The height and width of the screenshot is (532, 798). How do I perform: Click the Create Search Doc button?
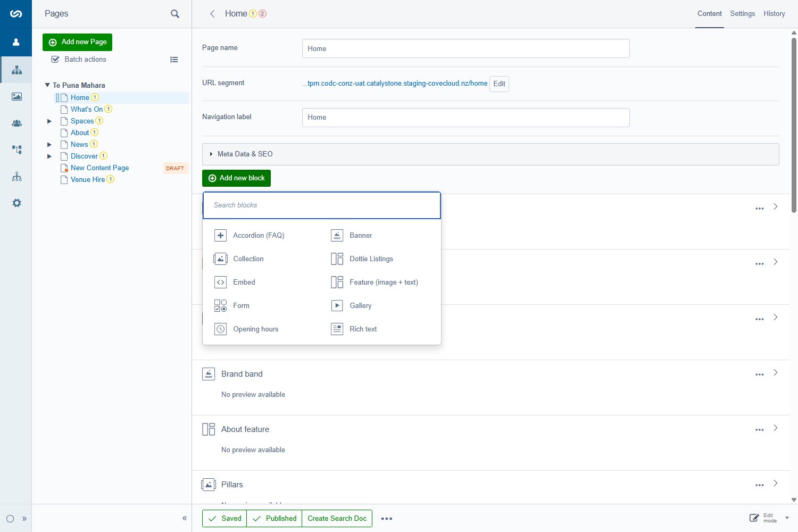337,519
